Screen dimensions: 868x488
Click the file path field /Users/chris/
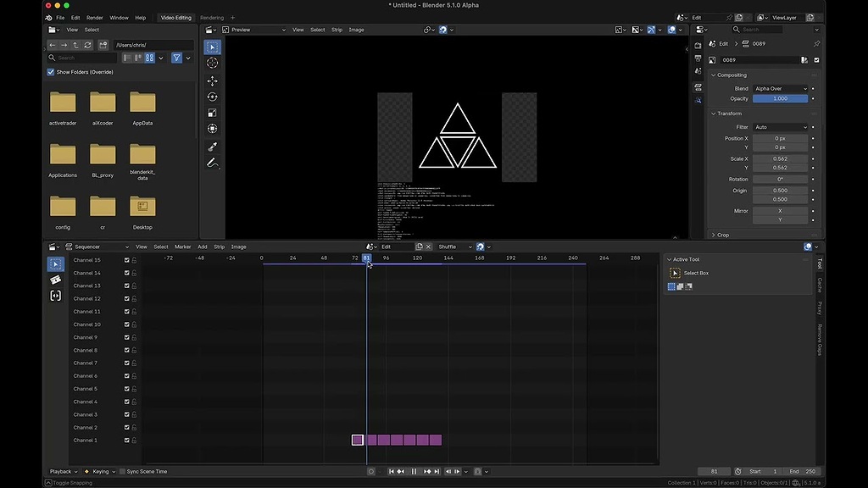point(153,45)
